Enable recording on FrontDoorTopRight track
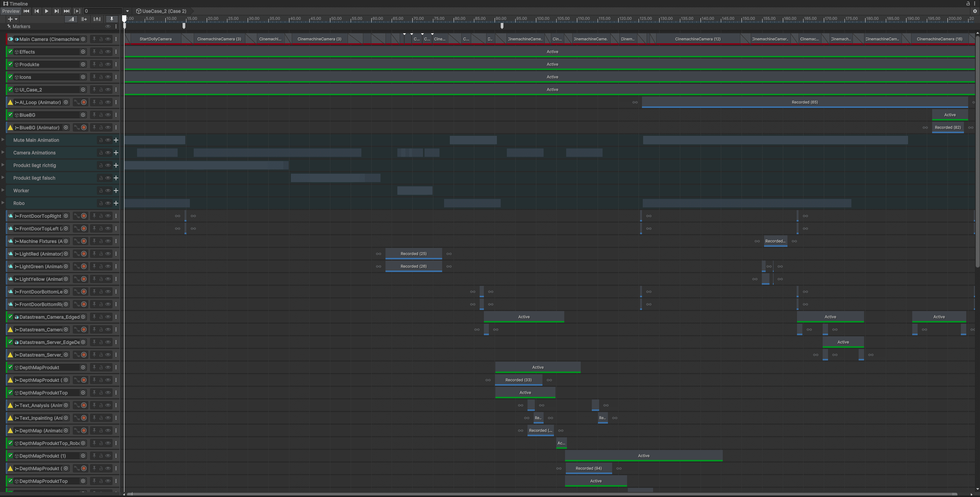980x497 pixels. click(84, 216)
